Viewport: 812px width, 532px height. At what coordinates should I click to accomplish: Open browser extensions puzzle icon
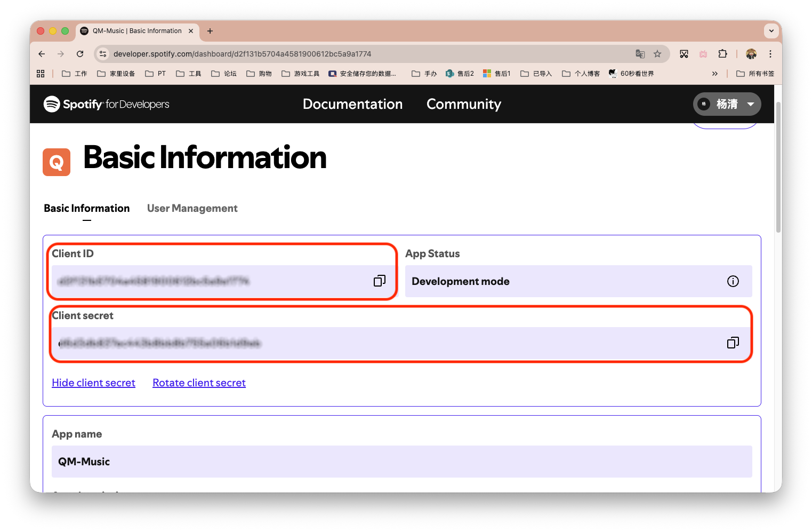click(x=722, y=54)
